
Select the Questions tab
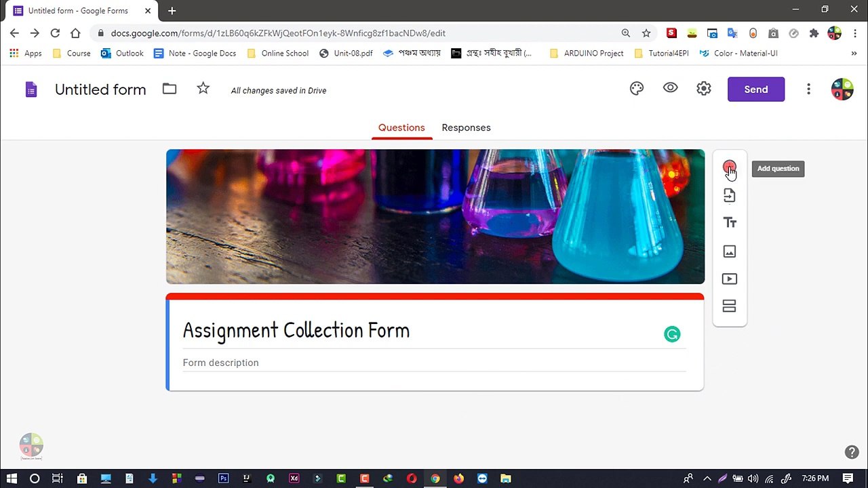[x=401, y=127]
